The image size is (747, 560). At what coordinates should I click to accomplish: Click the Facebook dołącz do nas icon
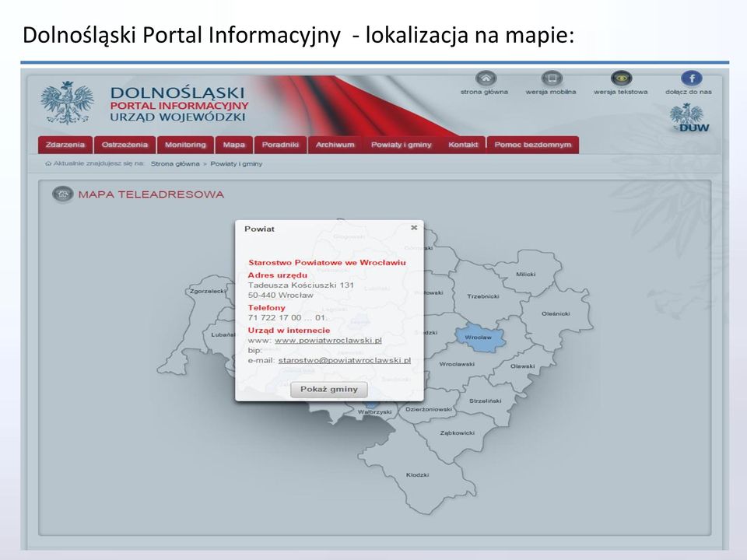point(691,78)
